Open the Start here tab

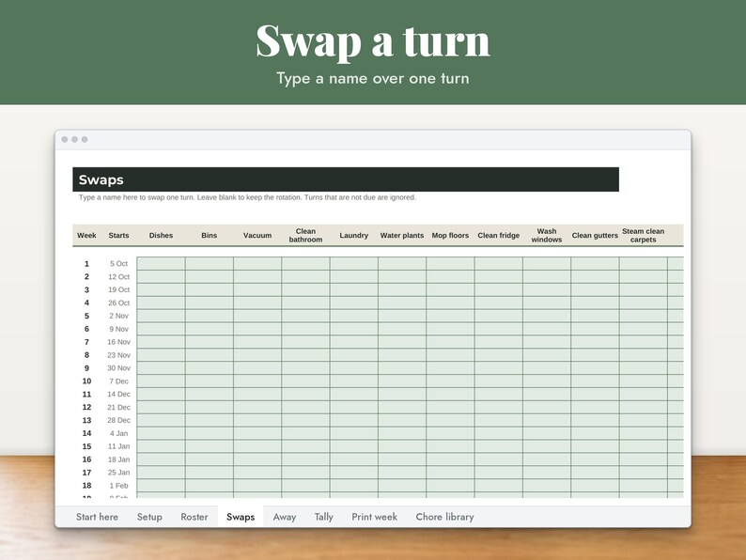(x=97, y=517)
